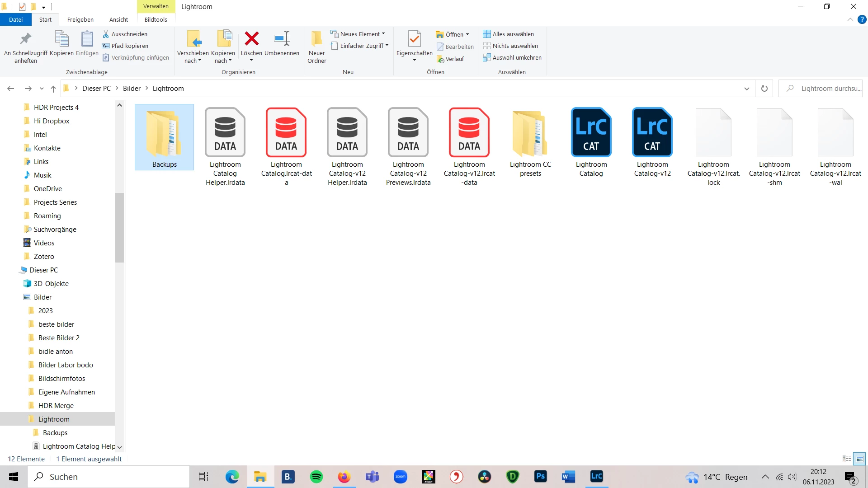Viewport: 868px width, 488px height.
Task: Open Photoshop from the taskbar
Action: pos(540,476)
